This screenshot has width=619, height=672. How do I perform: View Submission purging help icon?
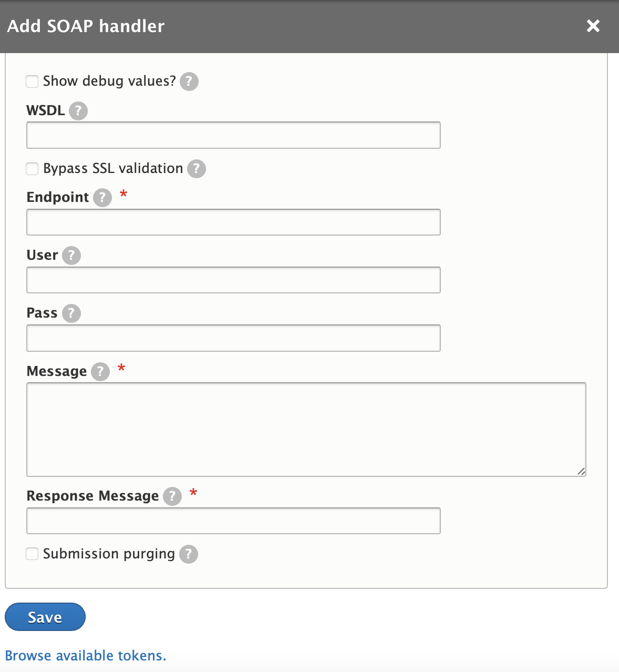(x=189, y=554)
